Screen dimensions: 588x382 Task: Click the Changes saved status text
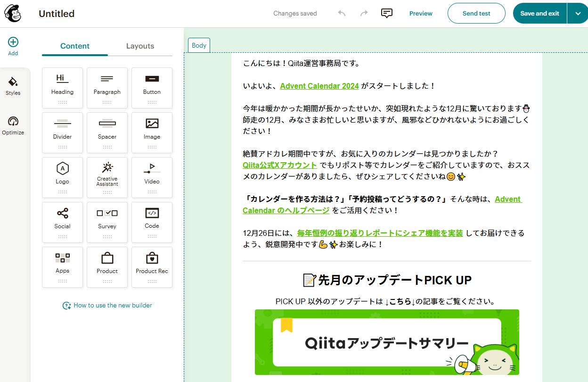[x=295, y=13]
